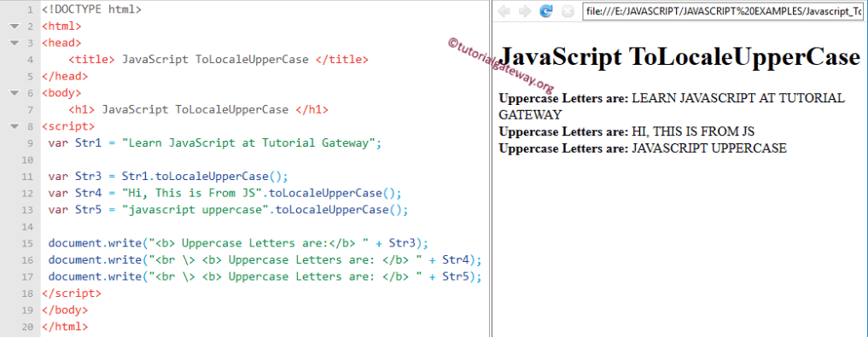Click the Str5 "javascript uppercase" line
Viewport: 868px width, 337px height.
coord(228,210)
